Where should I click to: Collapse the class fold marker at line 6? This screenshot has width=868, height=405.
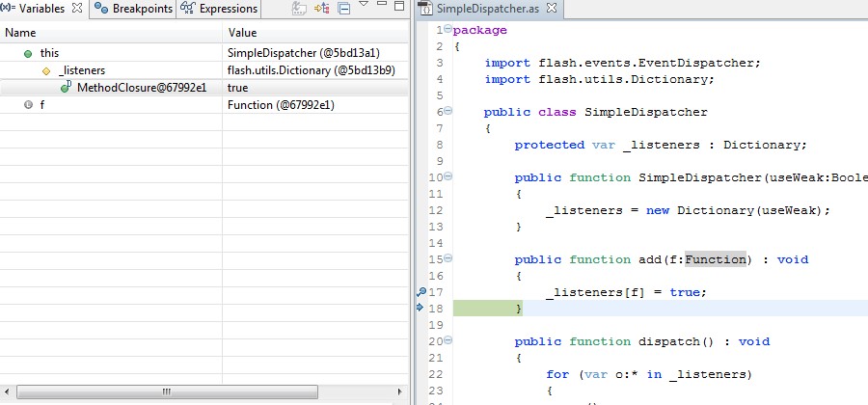(448, 112)
